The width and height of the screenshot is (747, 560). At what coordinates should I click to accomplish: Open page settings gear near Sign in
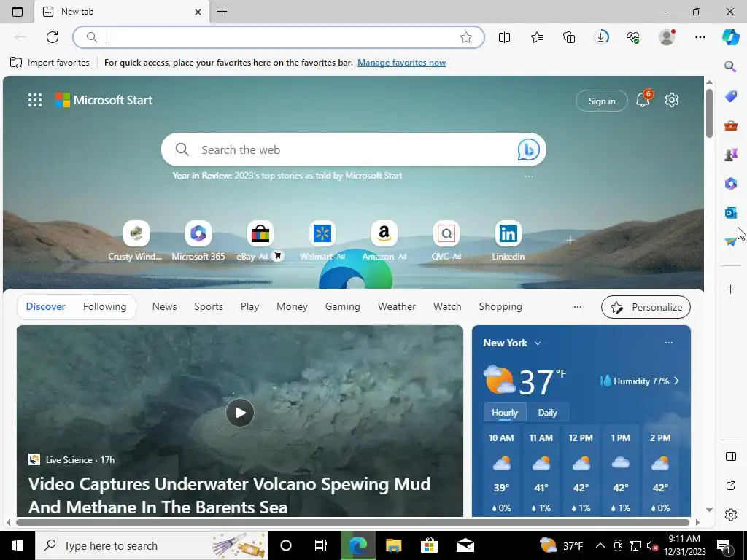[x=672, y=100]
